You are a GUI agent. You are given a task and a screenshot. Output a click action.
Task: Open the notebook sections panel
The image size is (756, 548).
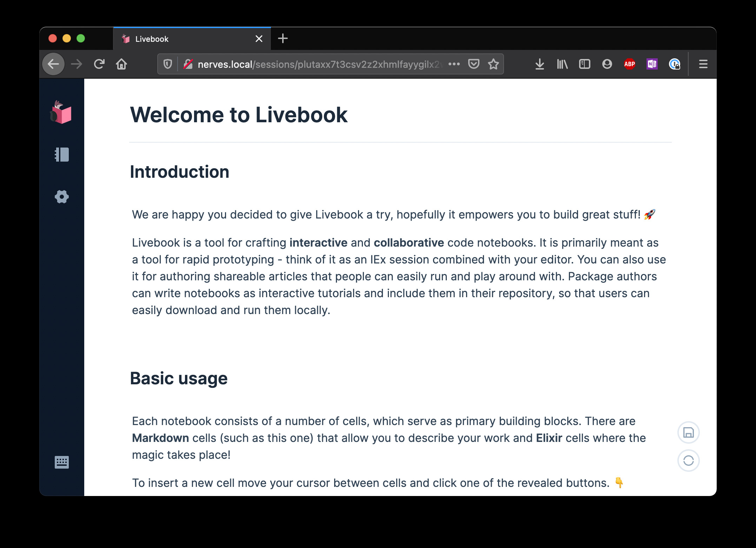point(61,155)
